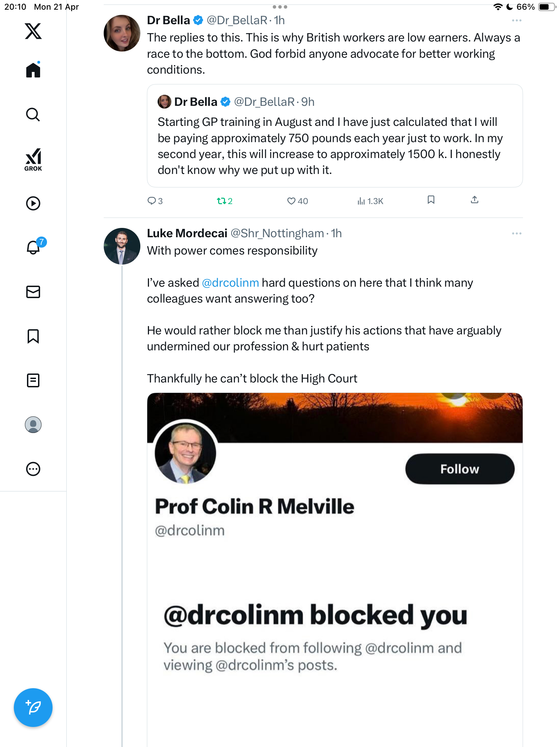
Task: Open Lists icon in the sidebar
Action: point(33,380)
